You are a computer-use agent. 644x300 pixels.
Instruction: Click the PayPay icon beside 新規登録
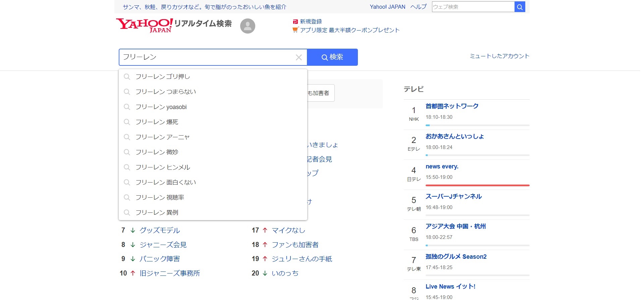[296, 21]
